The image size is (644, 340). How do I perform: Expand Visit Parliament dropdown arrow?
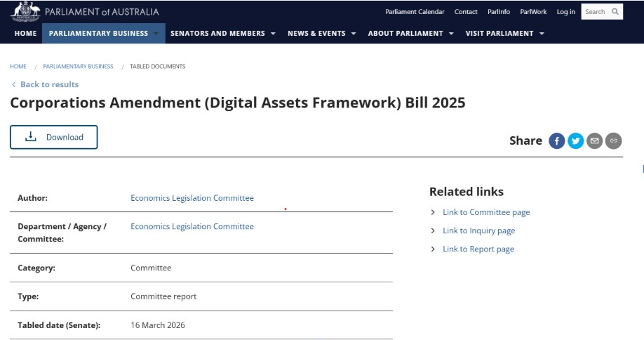click(542, 33)
